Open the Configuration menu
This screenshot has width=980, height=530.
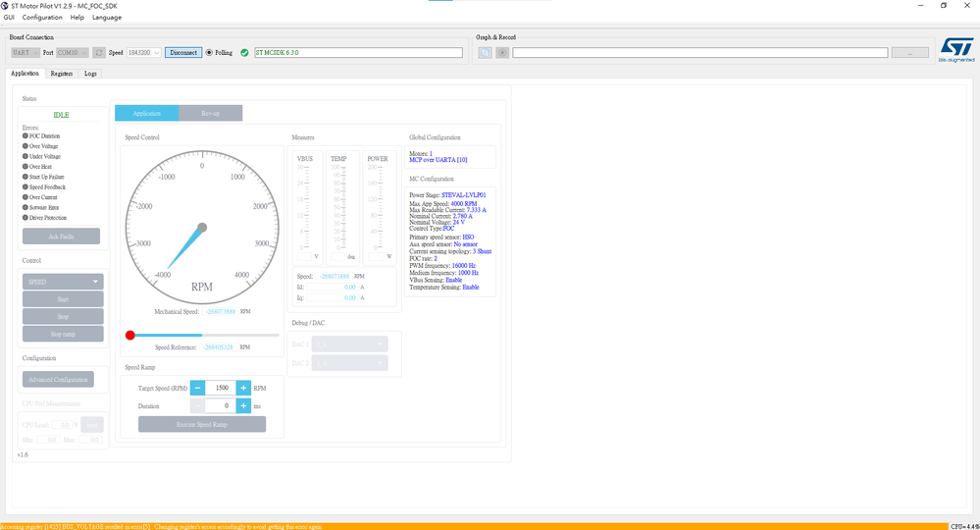(42, 18)
